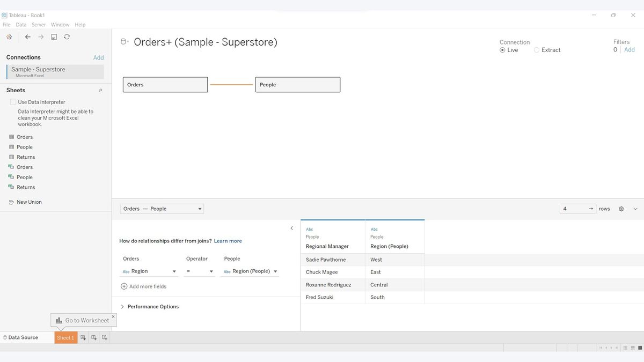Create a new dashboard using its icon
The image size is (644, 362).
tap(94, 337)
